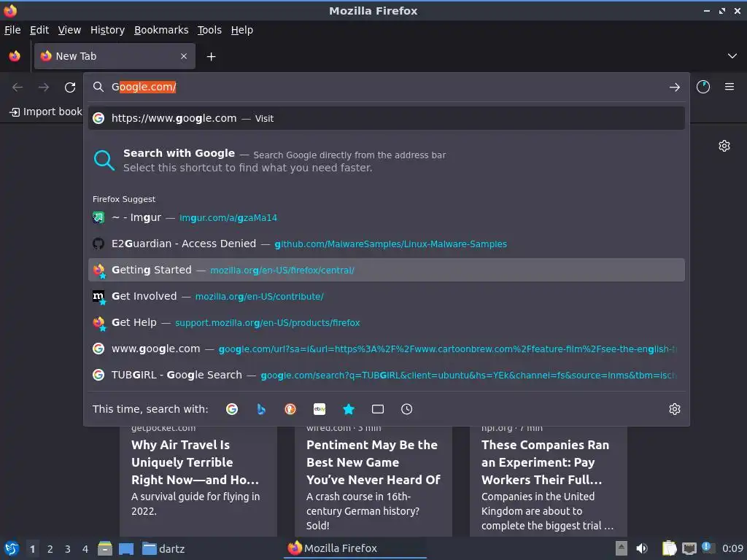747x560 pixels.
Task: Go forward using the forward arrow
Action: click(44, 87)
